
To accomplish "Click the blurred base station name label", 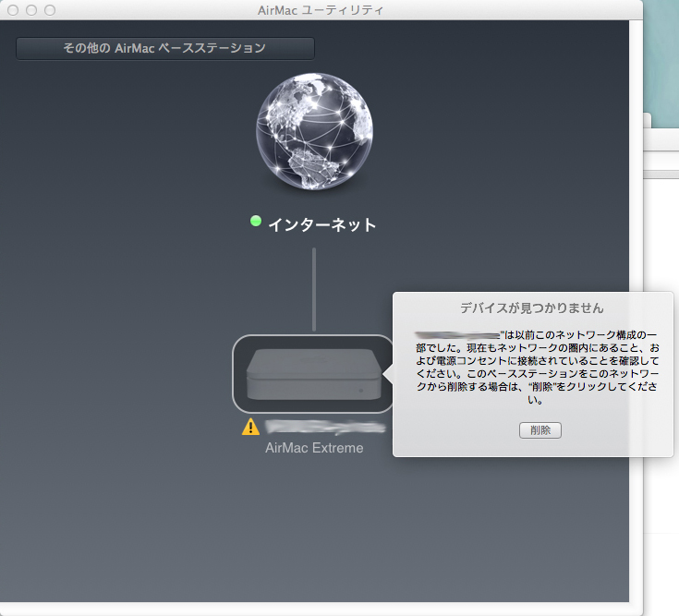I will coord(325,427).
